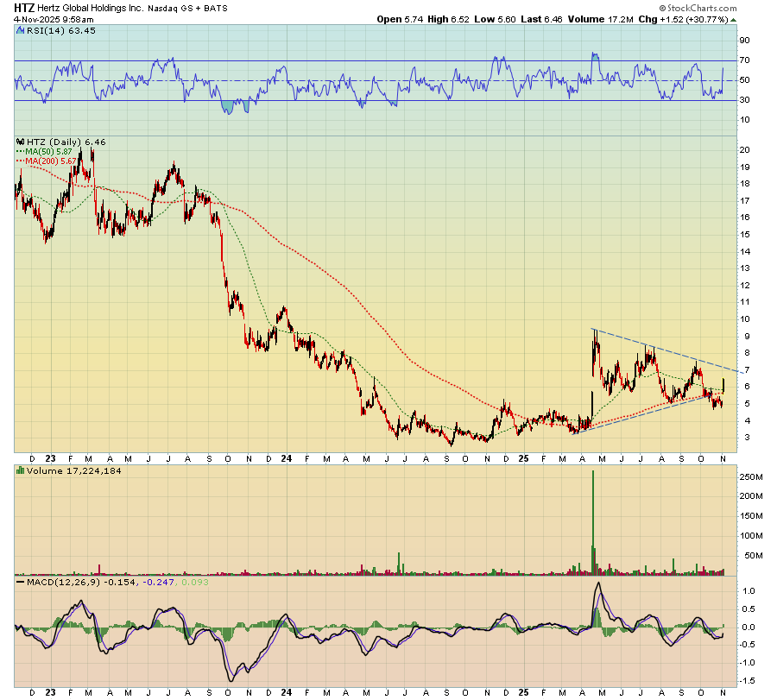Click the Hertz Global Holdings Inc. company name

(91, 9)
